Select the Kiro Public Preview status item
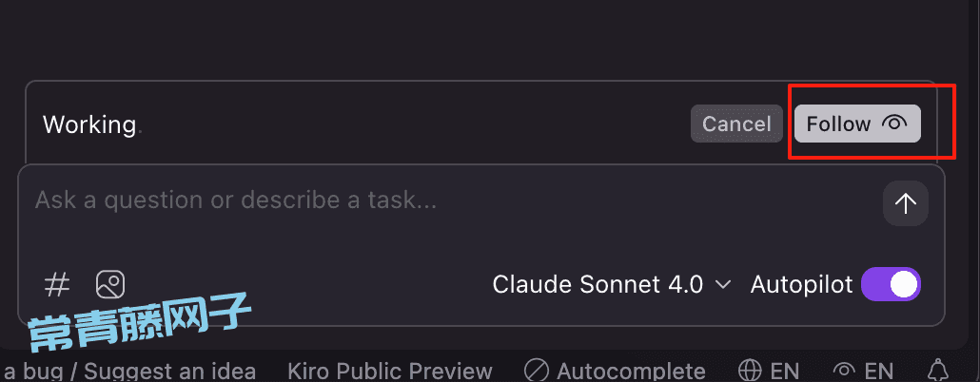The height and width of the screenshot is (382, 980). point(390,371)
